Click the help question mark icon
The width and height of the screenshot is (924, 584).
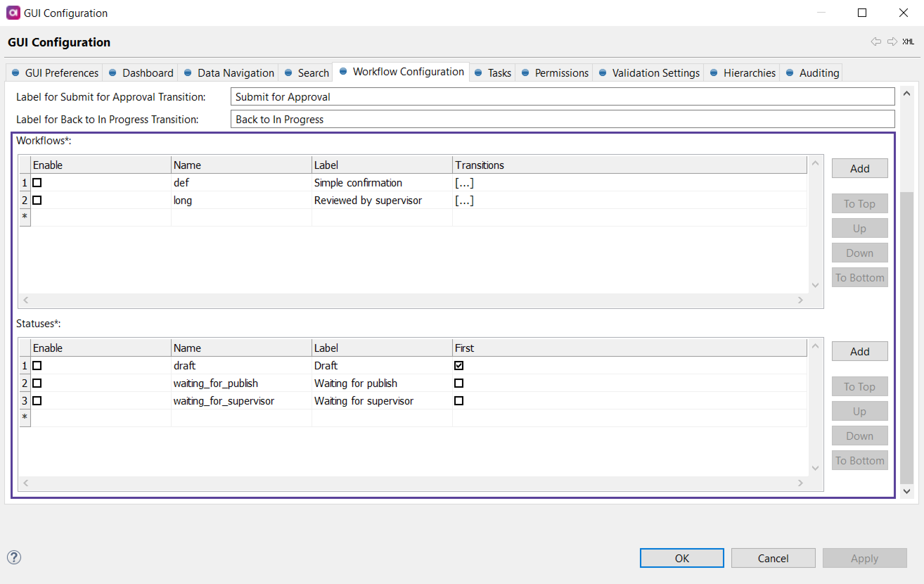pos(13,558)
